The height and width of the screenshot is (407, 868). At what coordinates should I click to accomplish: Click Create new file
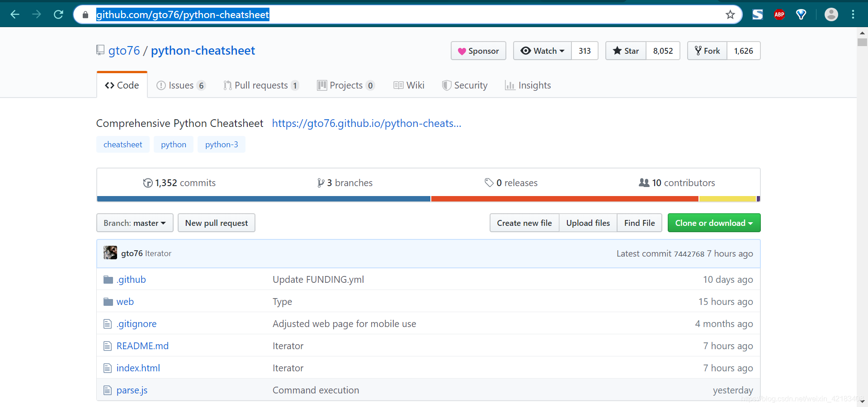pyautogui.click(x=524, y=223)
